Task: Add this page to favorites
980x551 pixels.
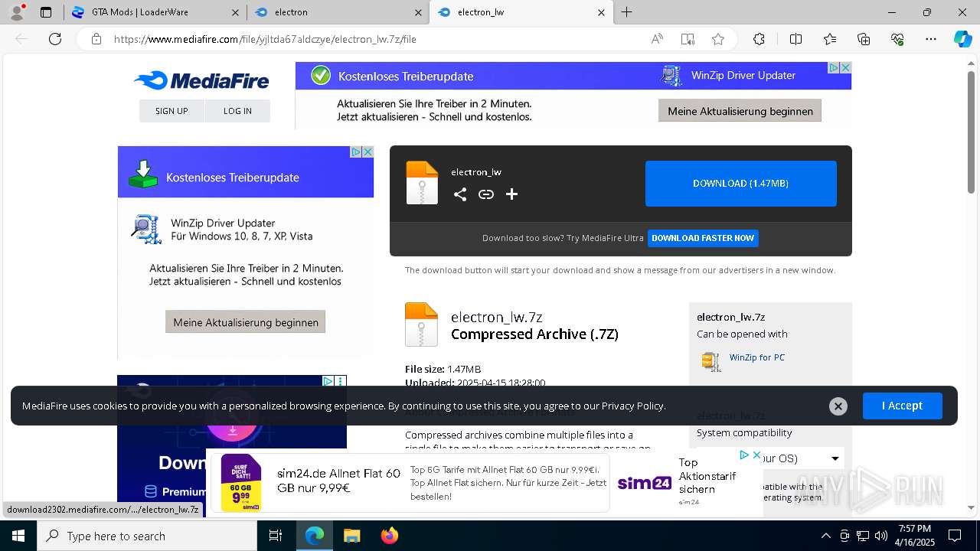Action: click(718, 39)
